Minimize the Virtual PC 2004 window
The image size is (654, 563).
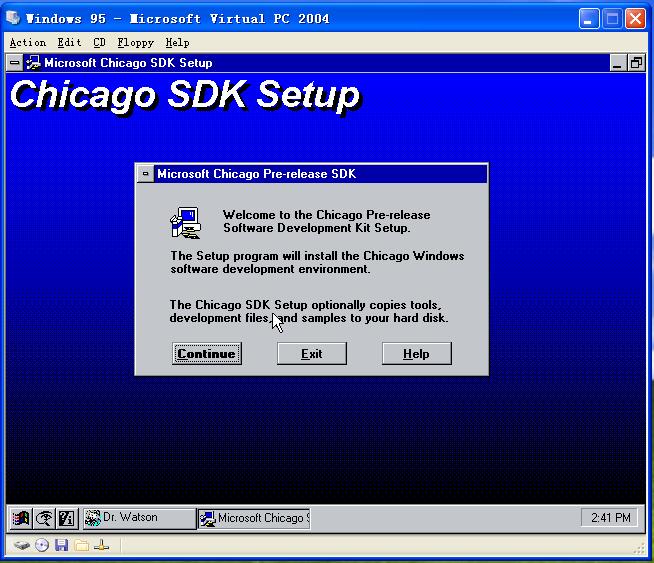pos(589,19)
